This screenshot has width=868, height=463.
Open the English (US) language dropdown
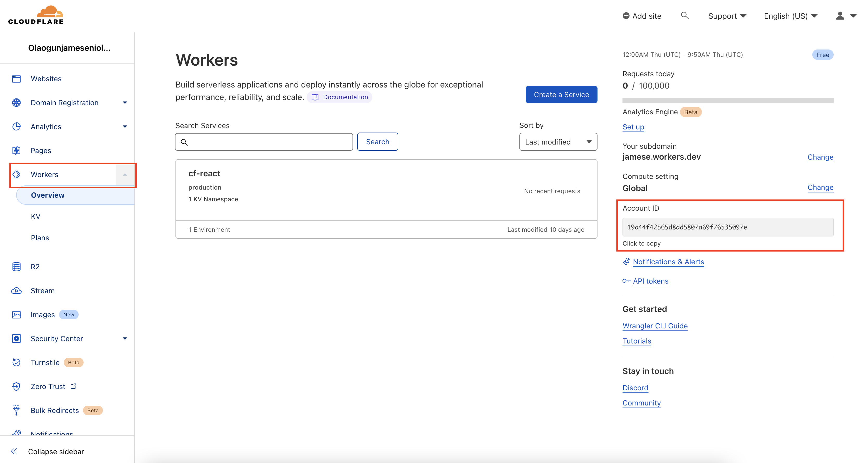tap(790, 16)
